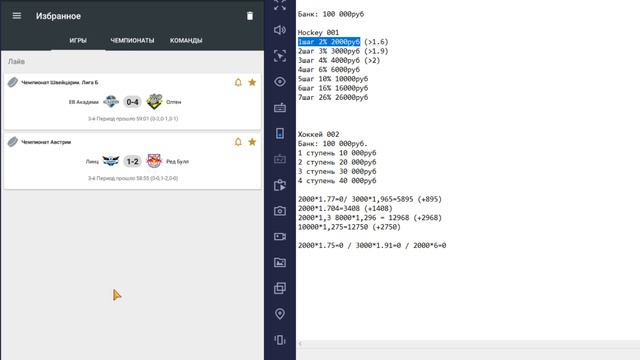Screen dimensions: 640x360
Task: Toggle the bell notification for Чемпионат Австрии match
Action: (238, 142)
